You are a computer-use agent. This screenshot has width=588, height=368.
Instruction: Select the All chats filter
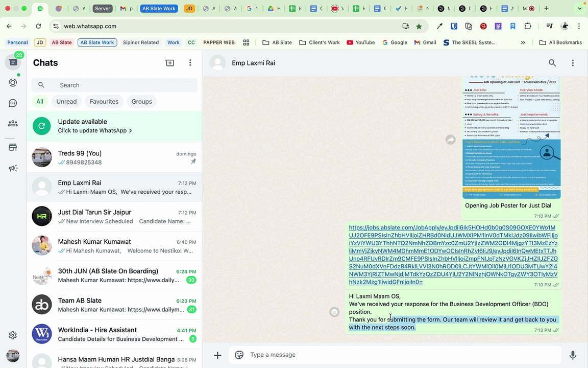tap(40, 101)
